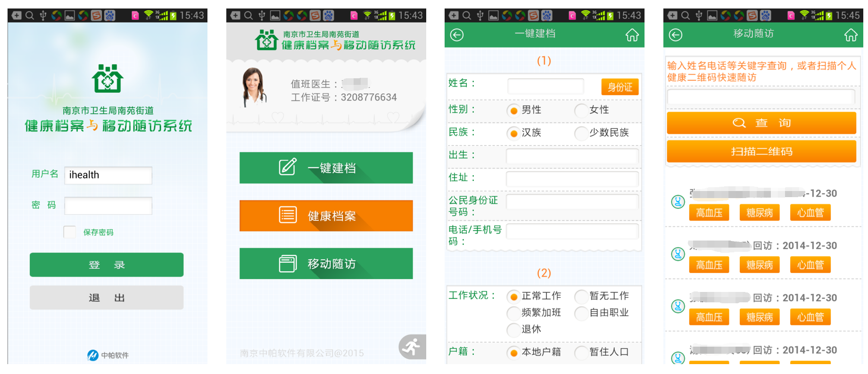Select 少数民族 ethnicity option
Screen dimensions: 868x374
point(581,133)
